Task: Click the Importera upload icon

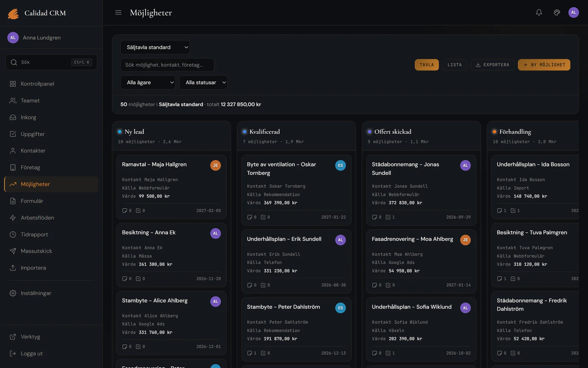Action: [x=13, y=268]
